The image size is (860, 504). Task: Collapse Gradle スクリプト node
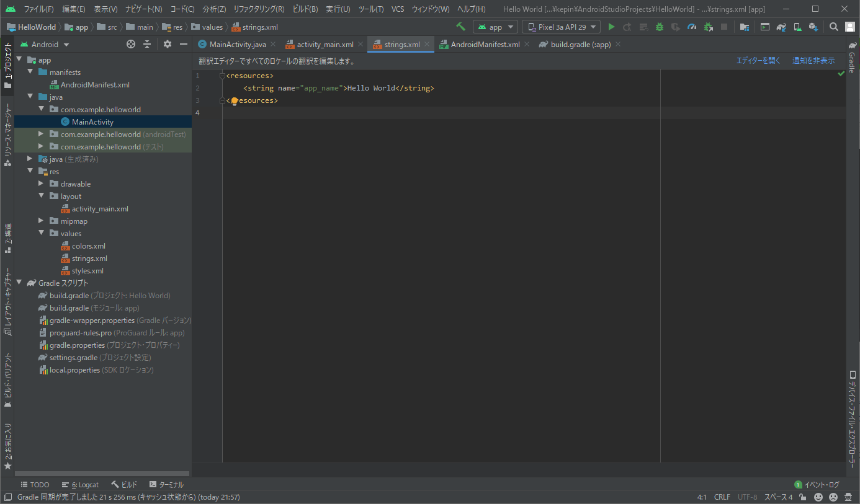click(19, 283)
